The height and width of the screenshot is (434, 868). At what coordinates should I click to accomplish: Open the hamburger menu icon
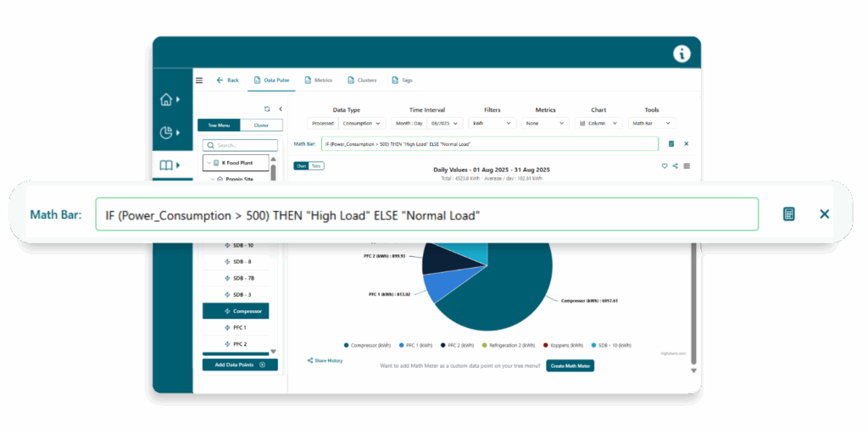point(199,81)
